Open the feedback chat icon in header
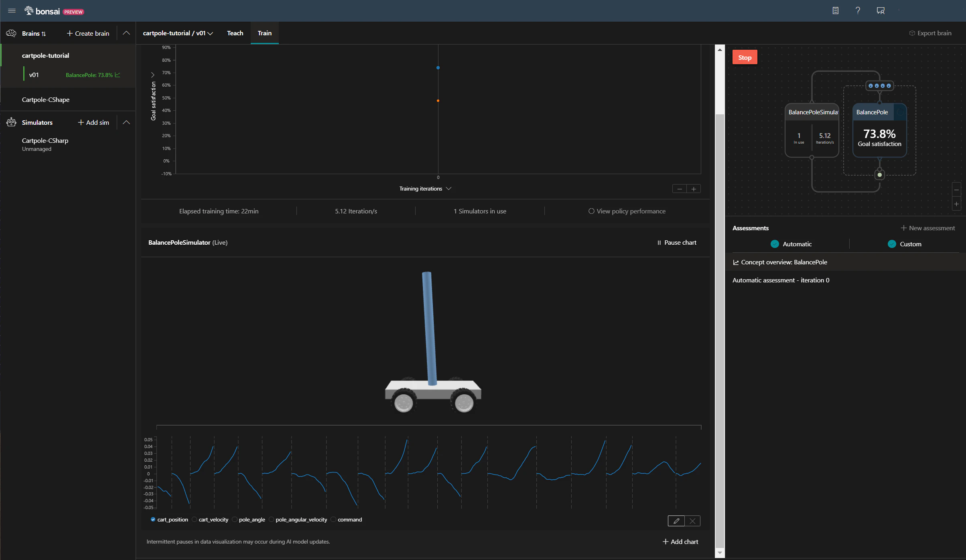The height and width of the screenshot is (560, 966). (x=881, y=11)
